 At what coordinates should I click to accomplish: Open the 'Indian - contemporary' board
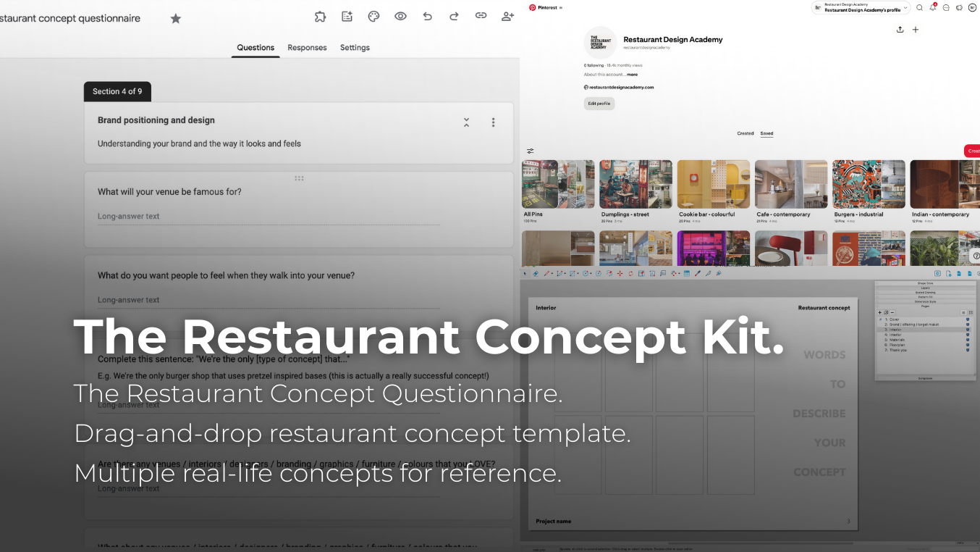point(945,191)
